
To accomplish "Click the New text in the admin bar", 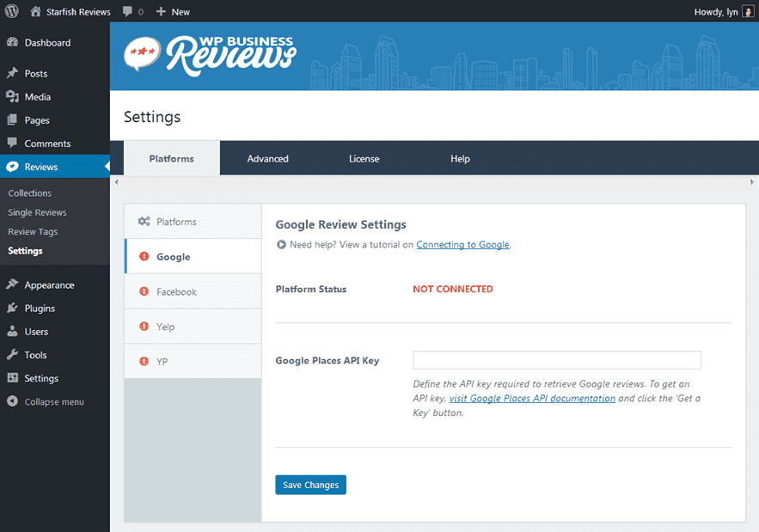I will pos(181,12).
